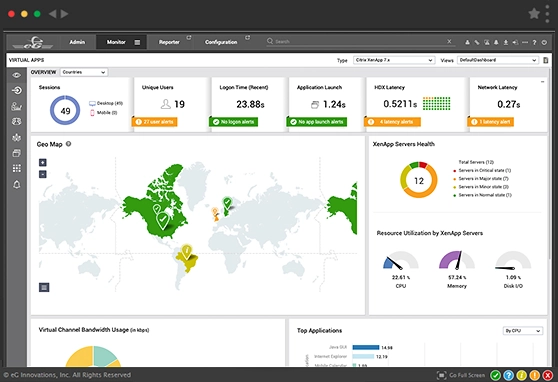Collapse the Network Latency panel minus
558x382 pixels.
click(542, 82)
